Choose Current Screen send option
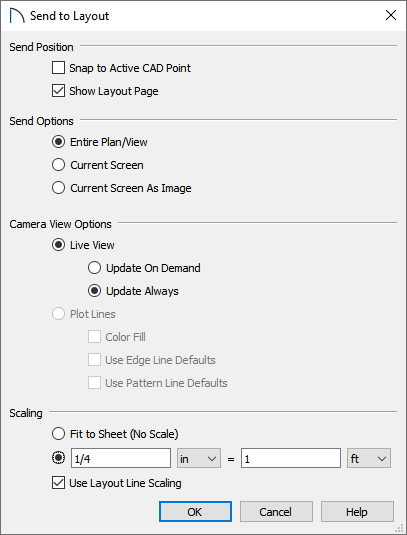 pyautogui.click(x=58, y=165)
